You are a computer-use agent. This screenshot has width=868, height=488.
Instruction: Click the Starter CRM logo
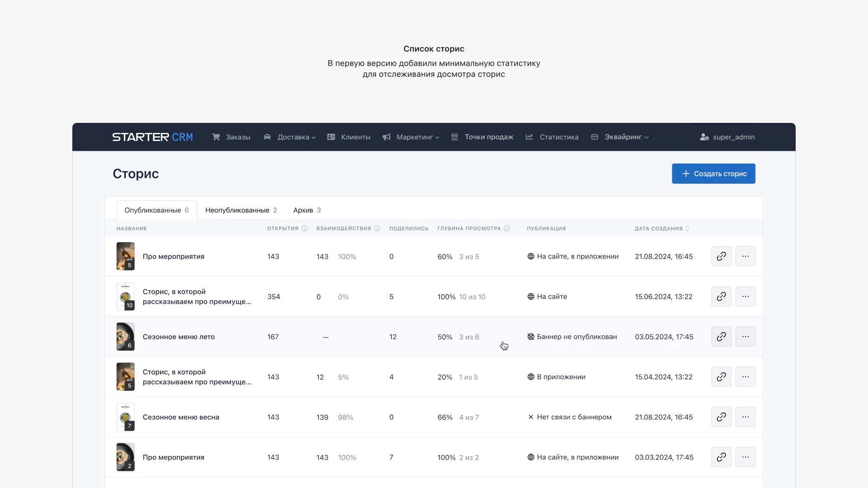152,137
